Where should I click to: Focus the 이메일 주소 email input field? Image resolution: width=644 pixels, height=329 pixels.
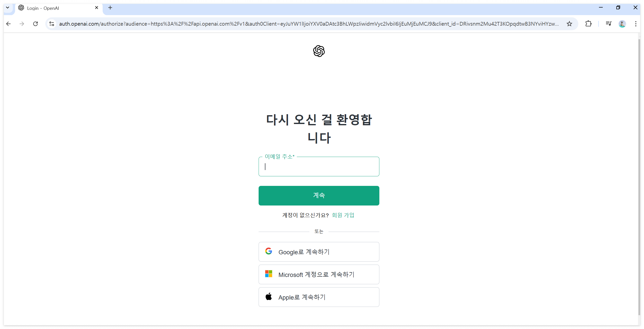(319, 167)
